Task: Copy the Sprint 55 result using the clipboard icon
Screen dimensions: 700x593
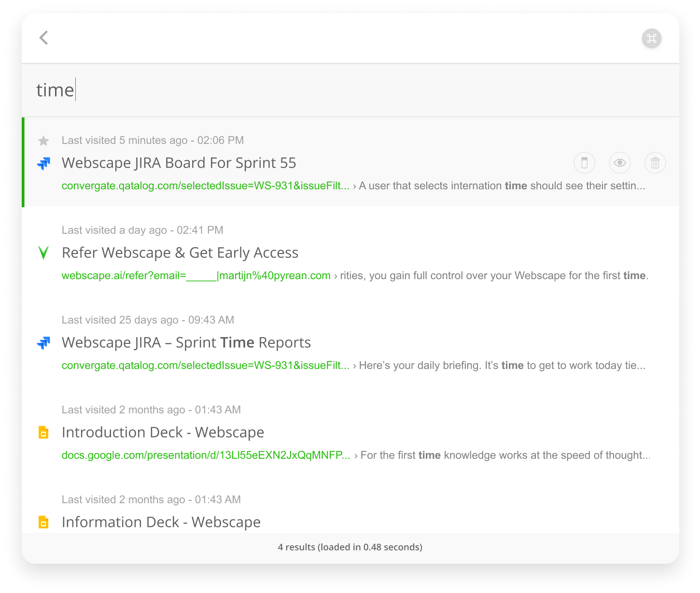Action: pos(584,163)
